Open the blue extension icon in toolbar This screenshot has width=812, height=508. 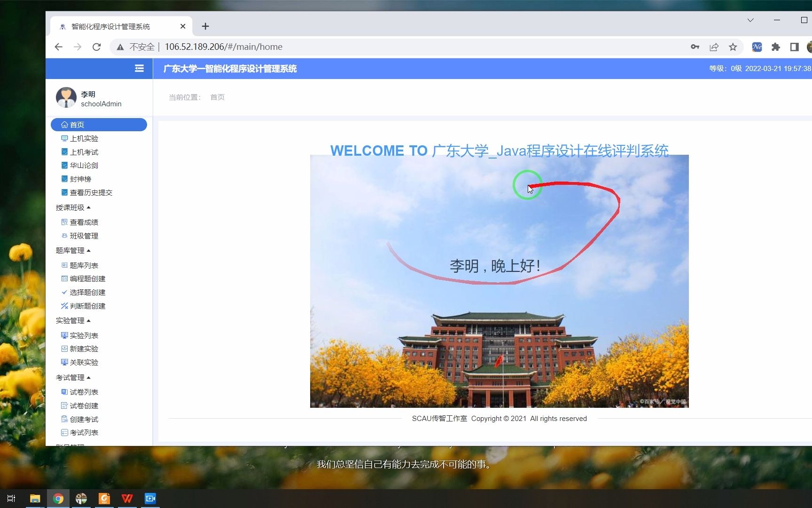[757, 47]
